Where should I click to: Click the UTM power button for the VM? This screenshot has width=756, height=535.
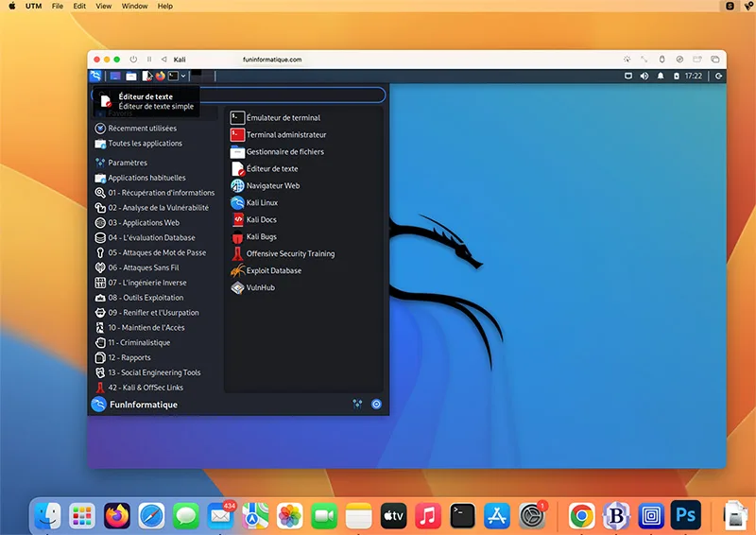133,60
